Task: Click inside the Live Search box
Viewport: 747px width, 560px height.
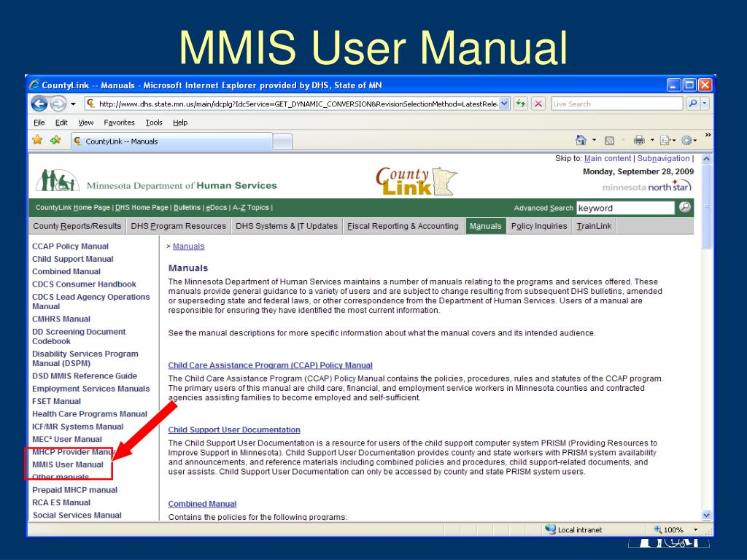Action: (x=617, y=104)
